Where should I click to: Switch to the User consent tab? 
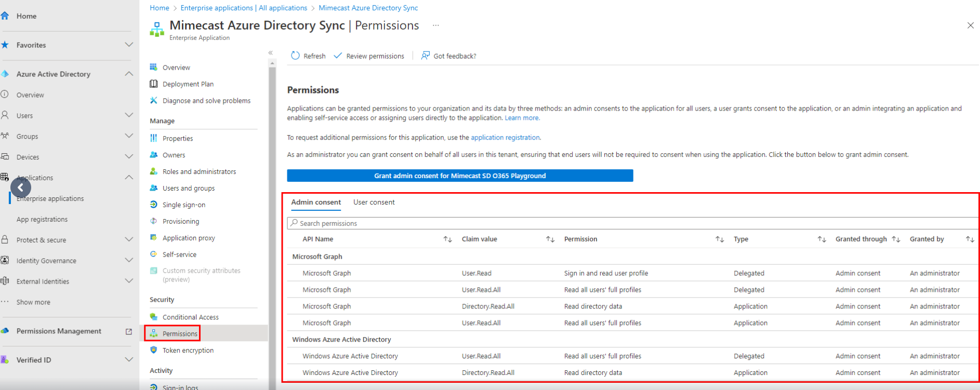coord(374,202)
